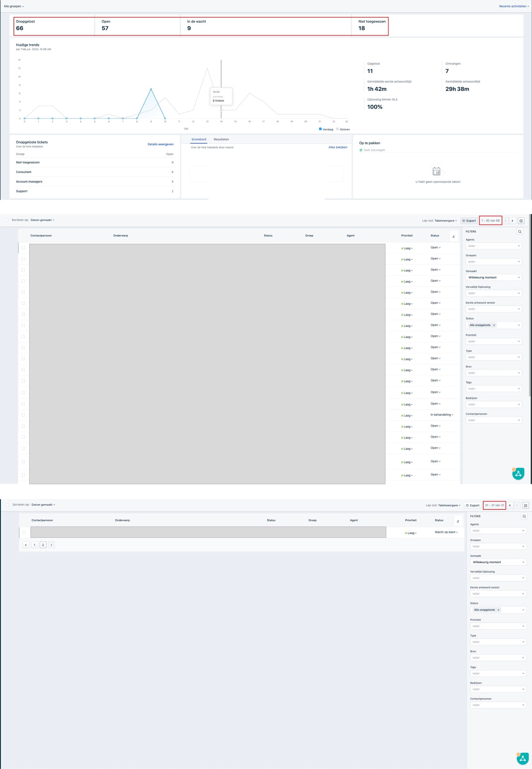Click today's peak data point at hour 9
This screenshot has height=769, width=532.
151,89
